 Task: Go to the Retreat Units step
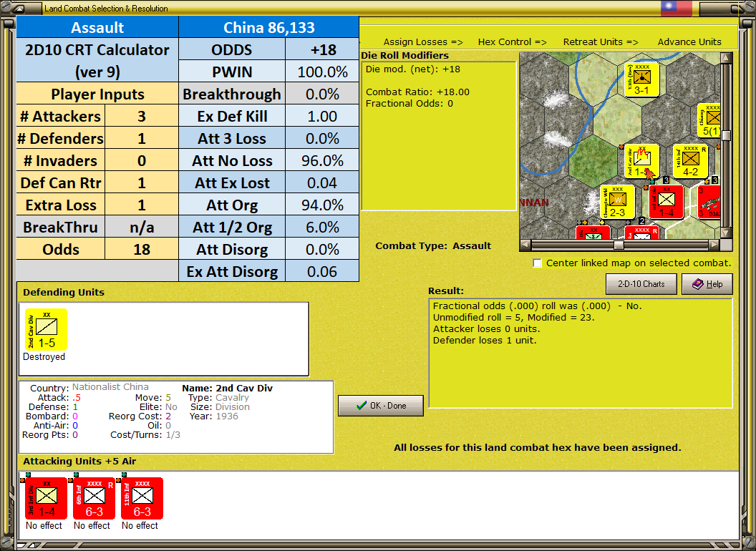point(600,42)
